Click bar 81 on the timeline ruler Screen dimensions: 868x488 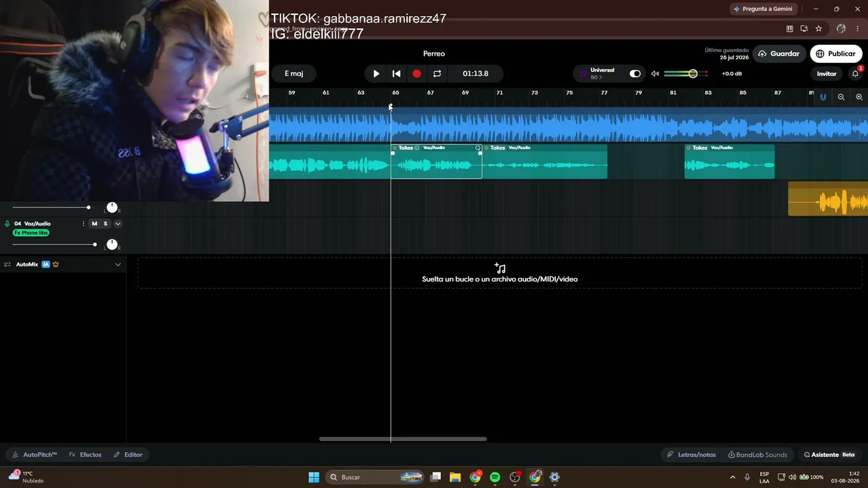(673, 93)
